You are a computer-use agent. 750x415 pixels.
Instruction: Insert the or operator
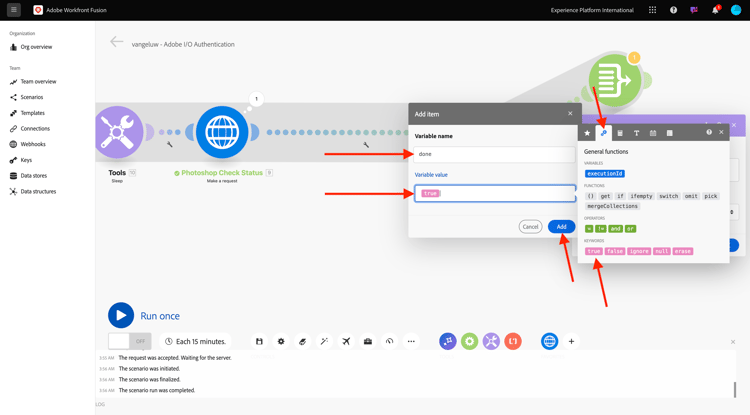point(630,229)
